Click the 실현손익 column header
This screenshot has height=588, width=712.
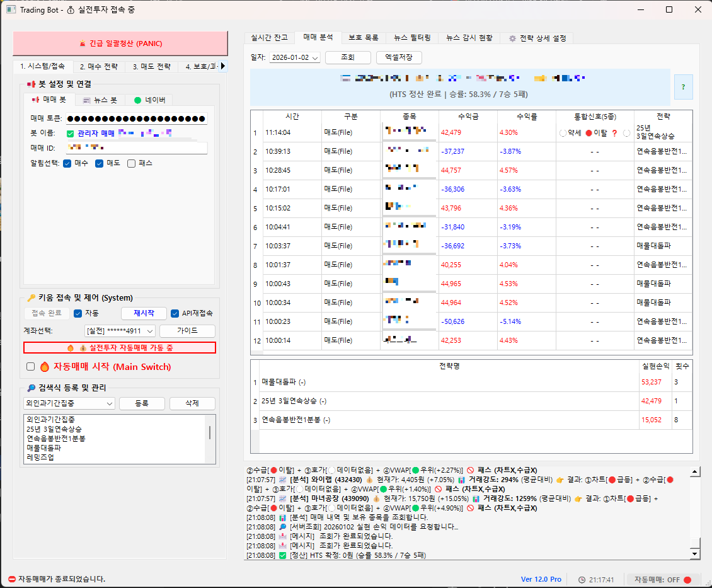tap(656, 366)
